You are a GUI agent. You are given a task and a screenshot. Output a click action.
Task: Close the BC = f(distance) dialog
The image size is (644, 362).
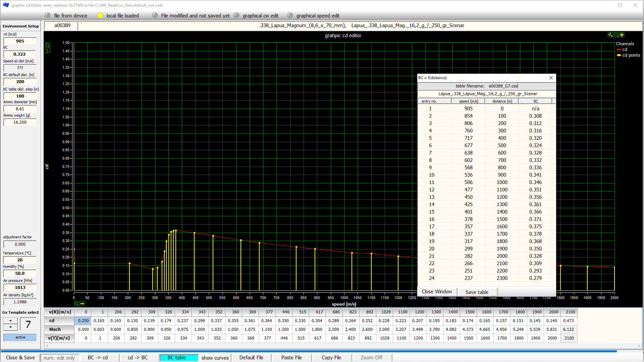[x=551, y=78]
